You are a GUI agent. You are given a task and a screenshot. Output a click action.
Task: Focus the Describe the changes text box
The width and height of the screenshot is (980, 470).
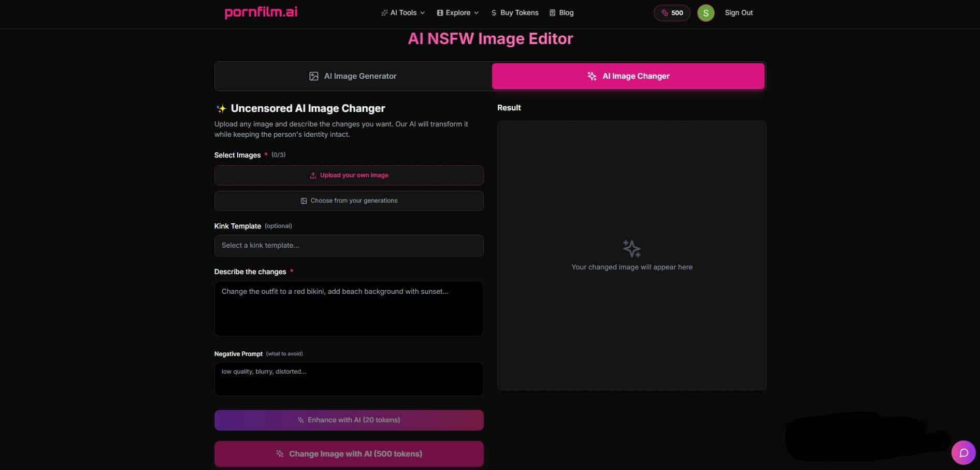(349, 308)
